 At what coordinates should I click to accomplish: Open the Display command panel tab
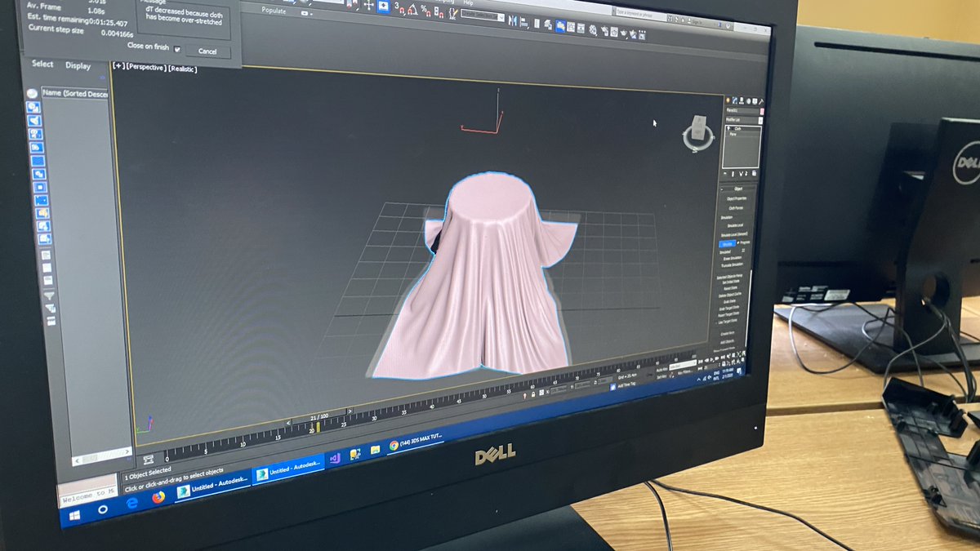[x=755, y=100]
